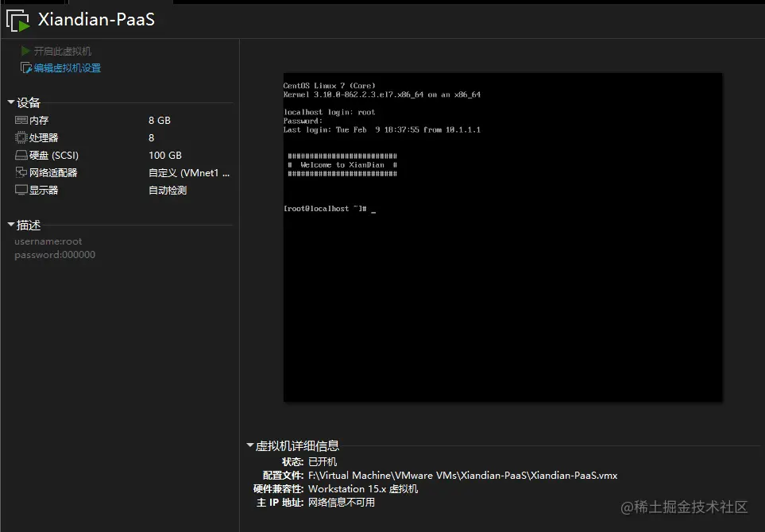This screenshot has width=765, height=532.
Task: Collapse the 虚拟机详细信息 section
Action: coord(249,445)
